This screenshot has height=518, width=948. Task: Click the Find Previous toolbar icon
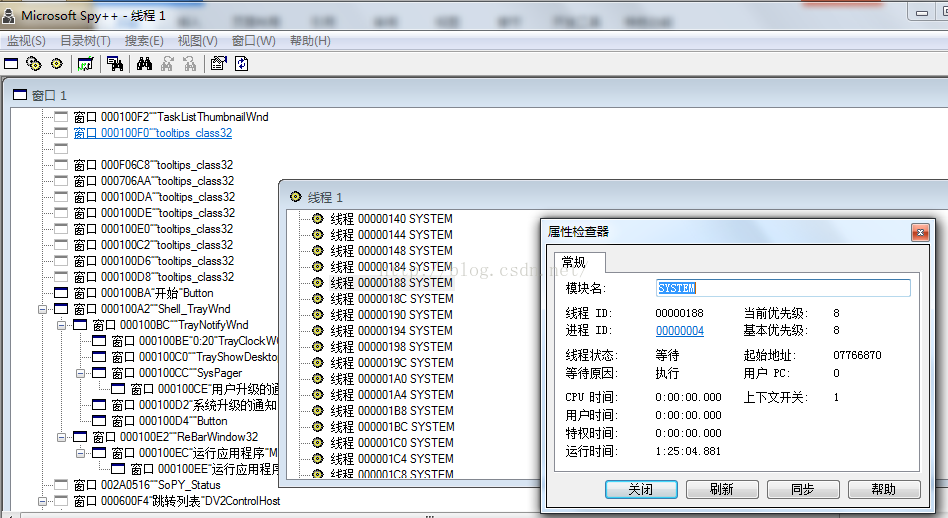point(190,63)
